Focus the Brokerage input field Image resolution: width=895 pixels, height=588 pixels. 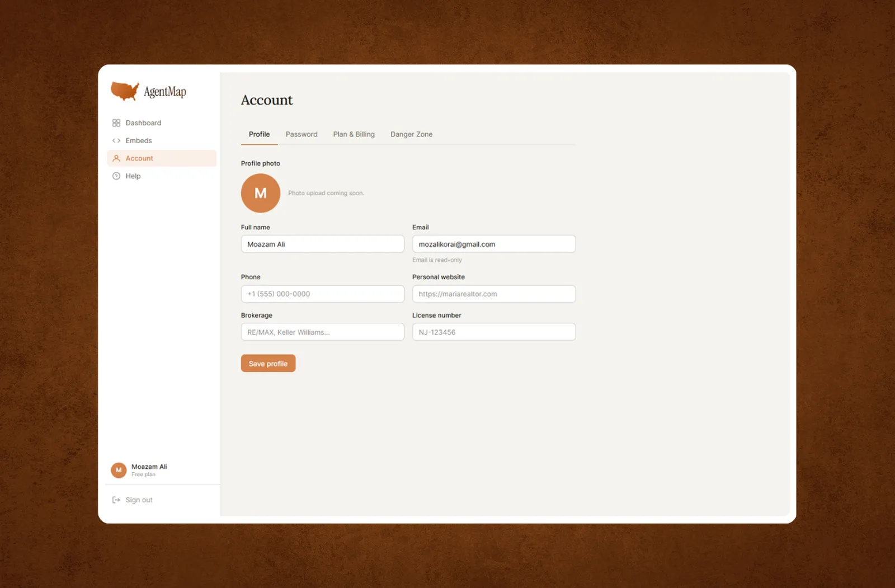pos(323,332)
